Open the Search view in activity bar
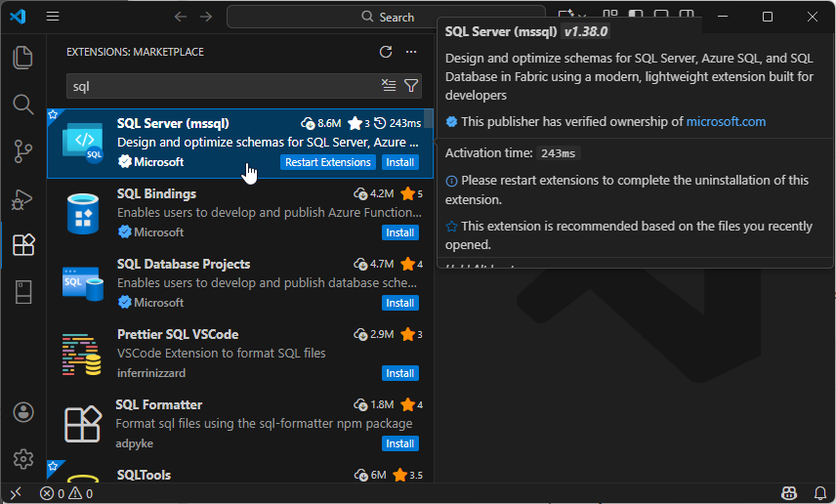The image size is (836, 504). tap(22, 105)
